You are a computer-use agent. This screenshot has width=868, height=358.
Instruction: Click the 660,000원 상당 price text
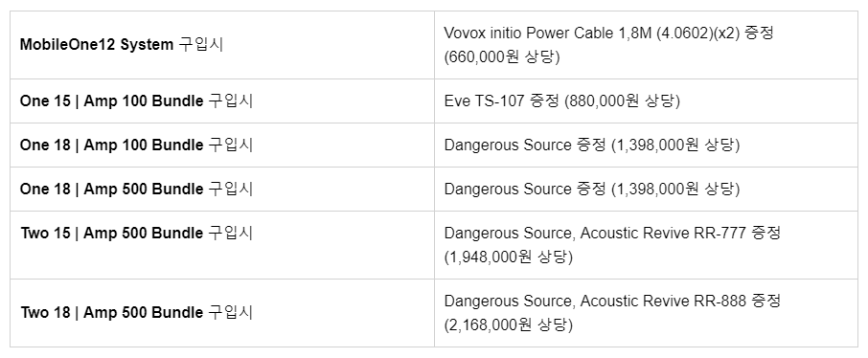[x=502, y=57]
